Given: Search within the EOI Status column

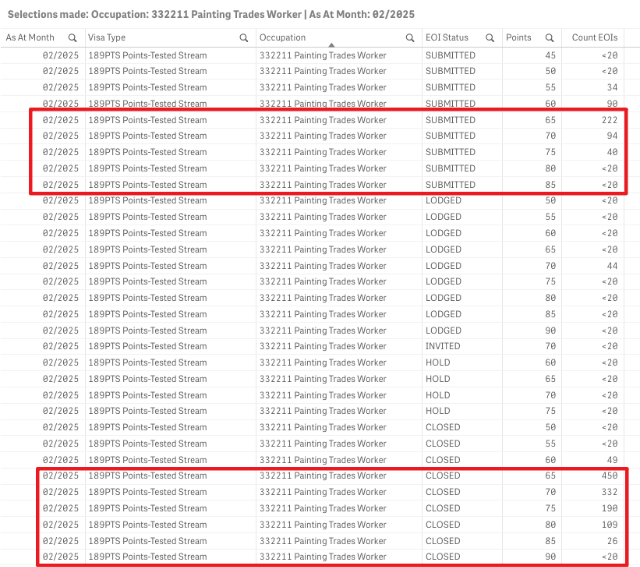Looking at the screenshot, I should [490, 37].
